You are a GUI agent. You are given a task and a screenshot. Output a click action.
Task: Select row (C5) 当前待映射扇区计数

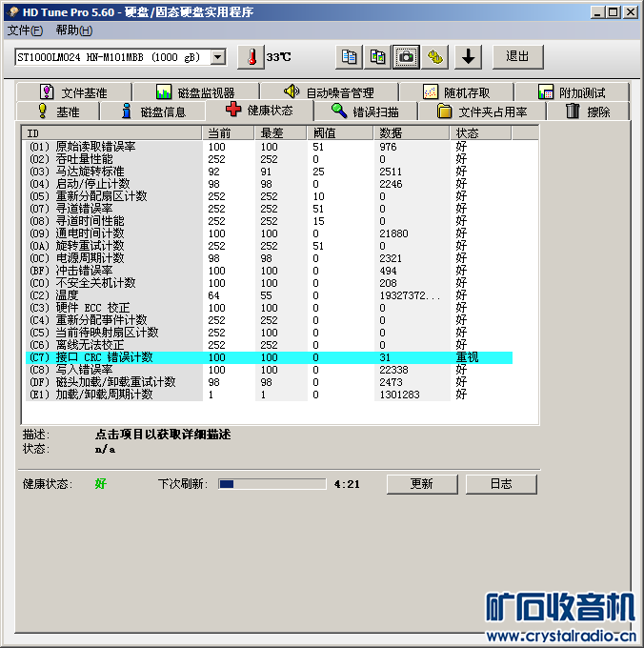[x=270, y=333]
